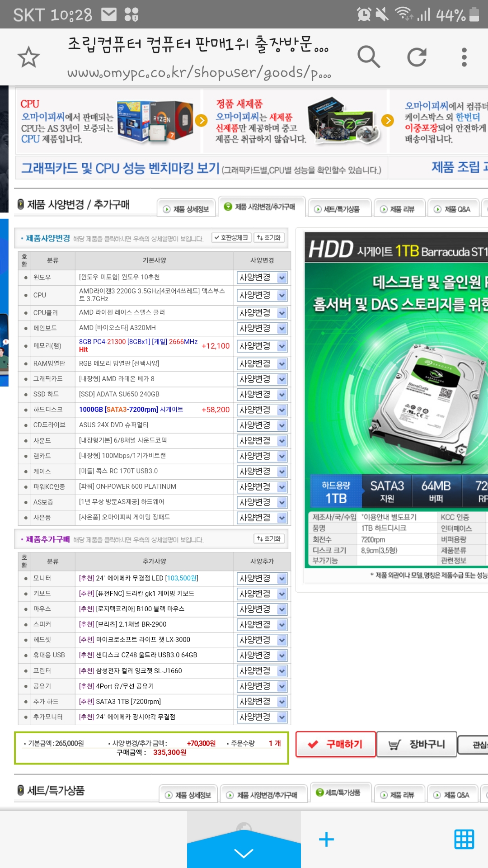
Task: Open 추가 하드 사양변경 dropdown
Action: pyautogui.click(x=263, y=702)
